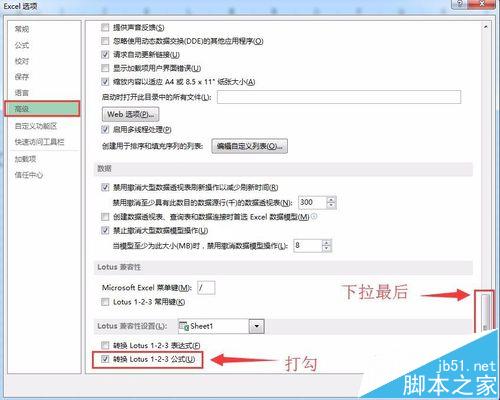Image resolution: width=500 pixels, height=400 pixels.
Task: Click the Web 选项 button
Action: pyautogui.click(x=130, y=114)
